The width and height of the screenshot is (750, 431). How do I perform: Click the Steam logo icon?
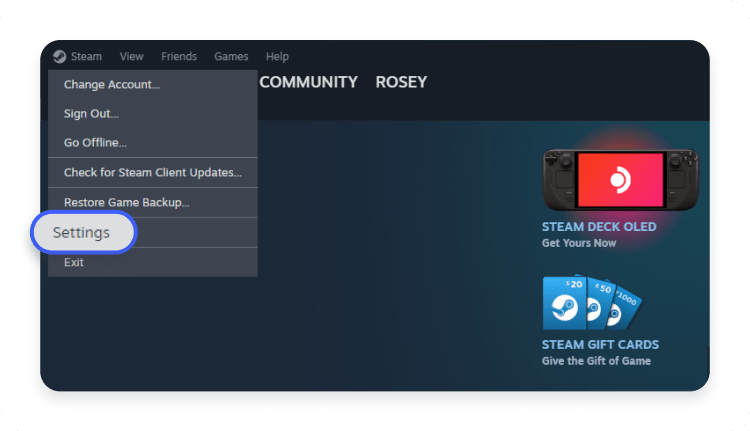click(59, 56)
